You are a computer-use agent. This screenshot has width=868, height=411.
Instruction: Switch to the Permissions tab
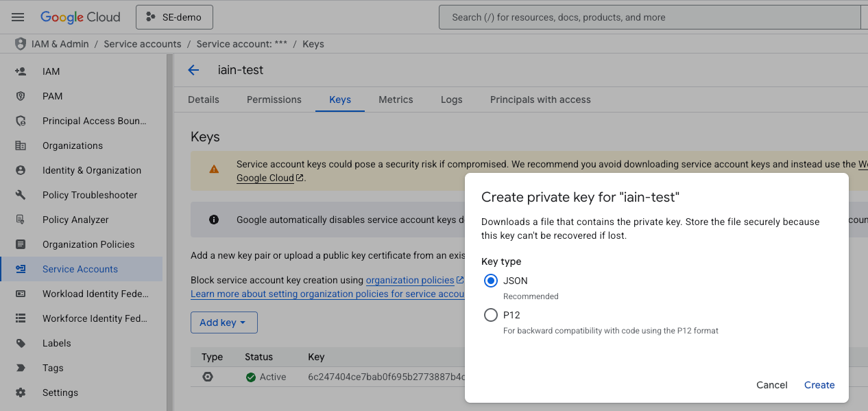[x=274, y=99]
